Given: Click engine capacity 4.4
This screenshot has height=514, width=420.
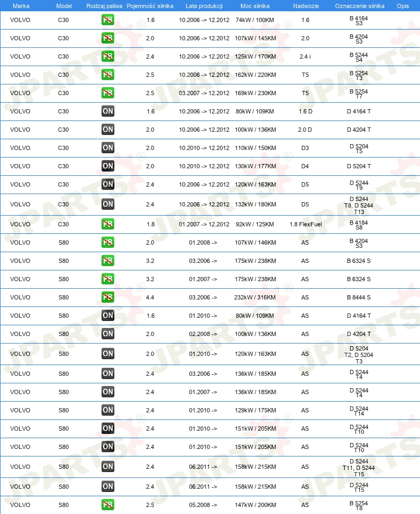Looking at the screenshot, I should coord(150,297).
